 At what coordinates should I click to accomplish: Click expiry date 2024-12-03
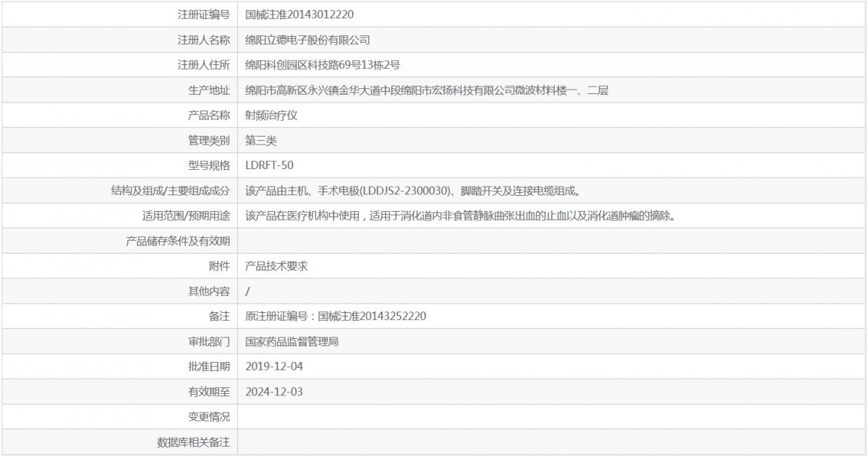tap(274, 392)
